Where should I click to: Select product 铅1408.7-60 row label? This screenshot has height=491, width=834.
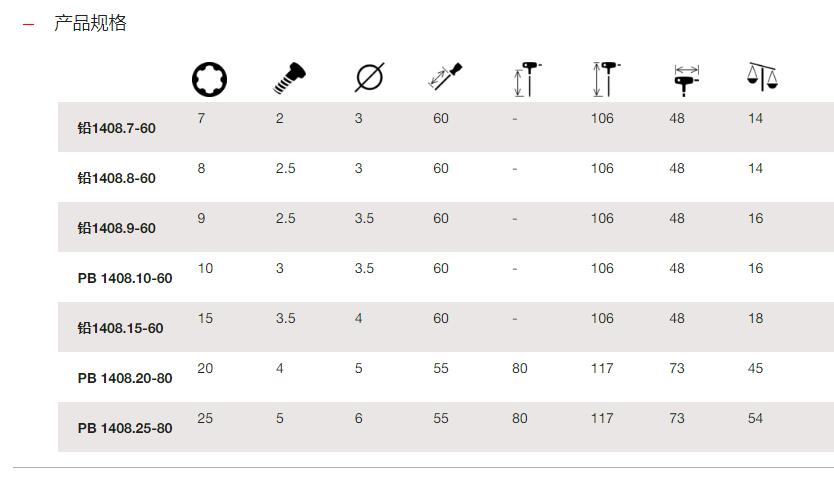116,128
